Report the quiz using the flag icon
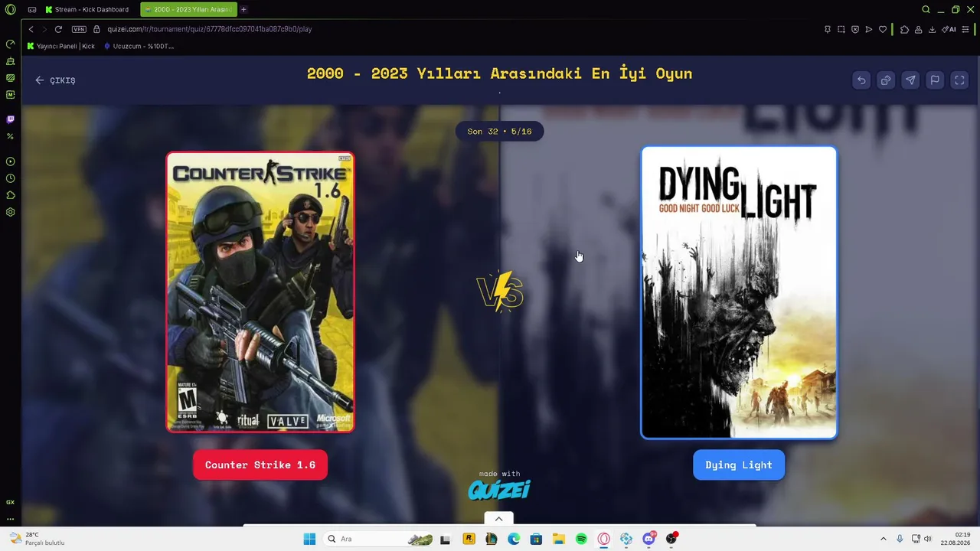Viewport: 980px width, 551px height. coord(935,80)
